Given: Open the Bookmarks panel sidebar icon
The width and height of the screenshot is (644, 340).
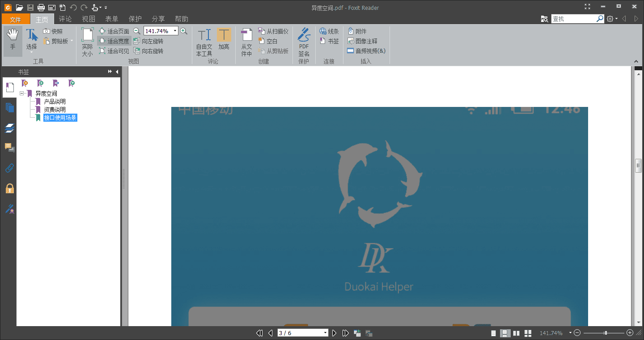Looking at the screenshot, I should coord(9,87).
